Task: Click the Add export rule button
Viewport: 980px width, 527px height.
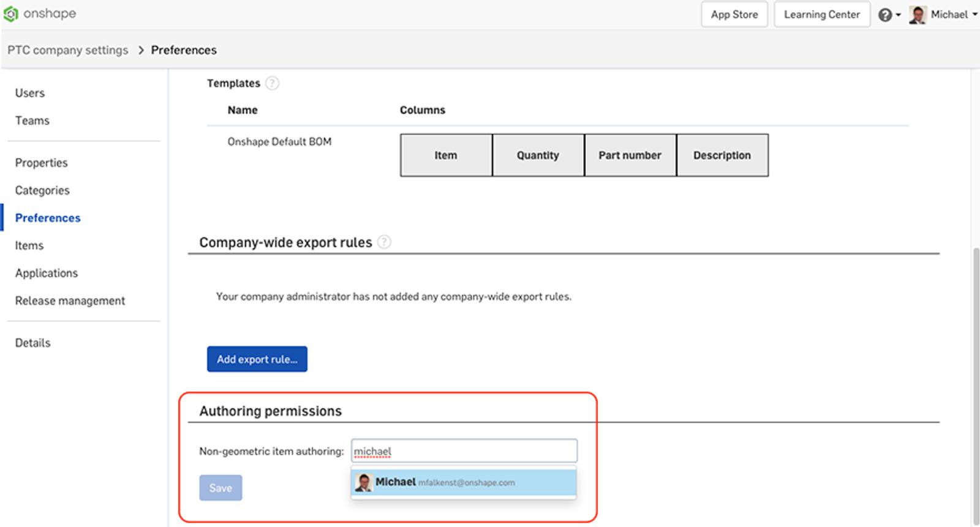Action: tap(257, 359)
